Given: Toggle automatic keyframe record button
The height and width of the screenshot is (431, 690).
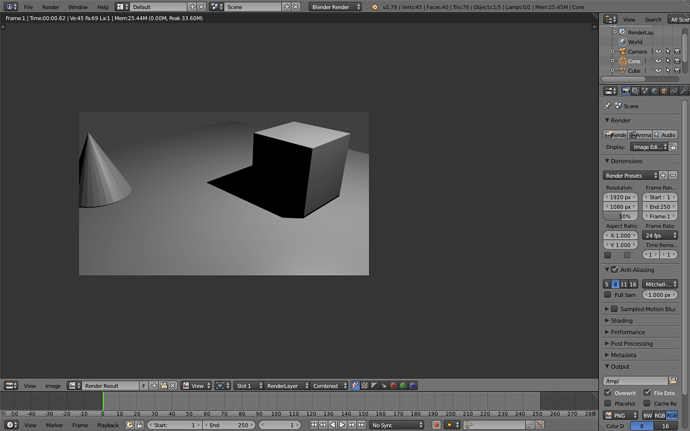Looking at the screenshot, I should [x=436, y=425].
